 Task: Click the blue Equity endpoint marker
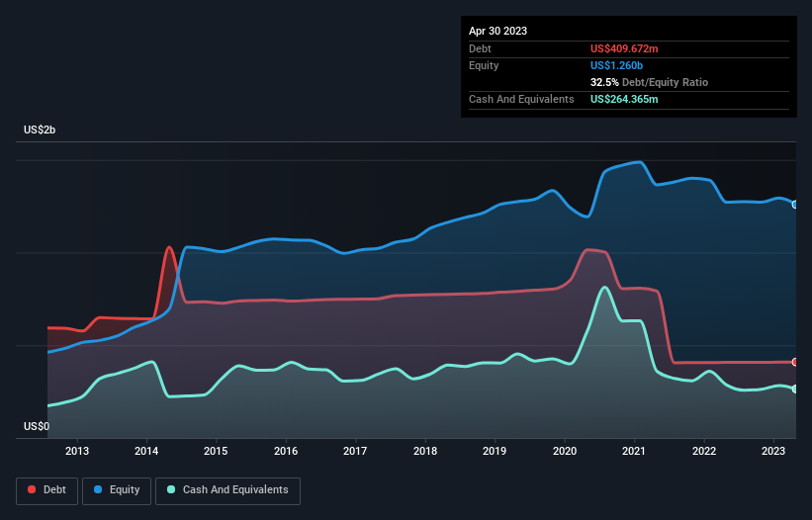795,205
